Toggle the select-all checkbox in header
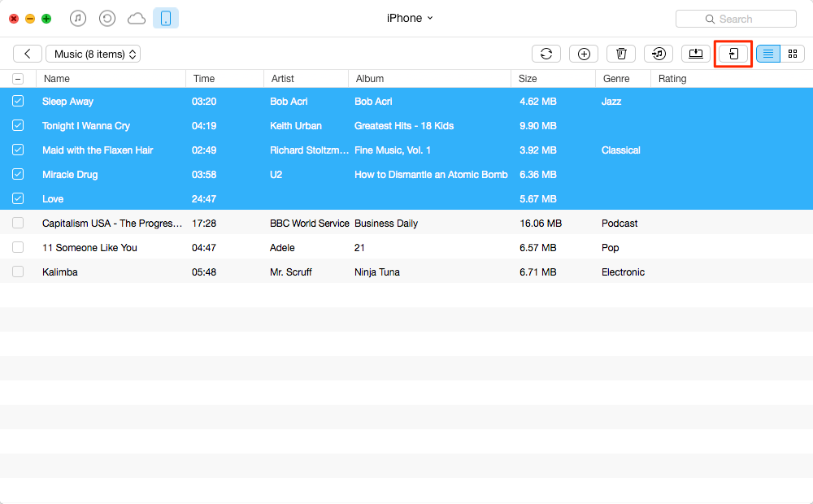813x504 pixels. click(x=18, y=79)
